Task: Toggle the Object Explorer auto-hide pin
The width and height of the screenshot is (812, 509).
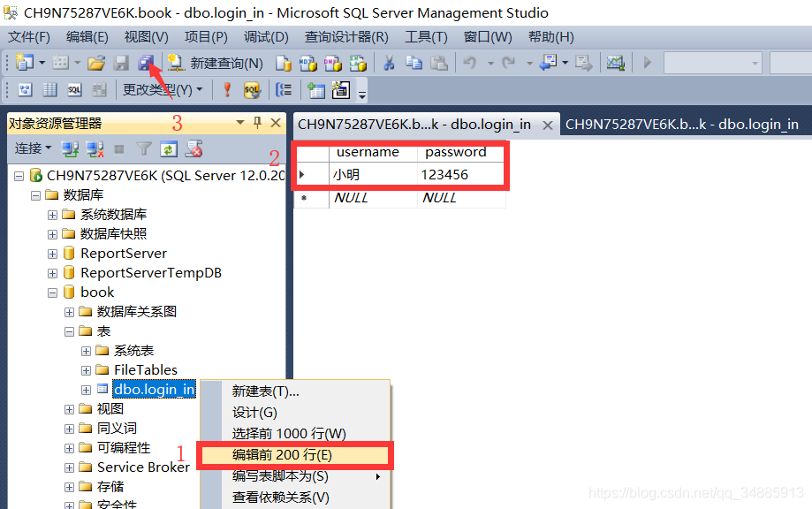Action: (257, 123)
